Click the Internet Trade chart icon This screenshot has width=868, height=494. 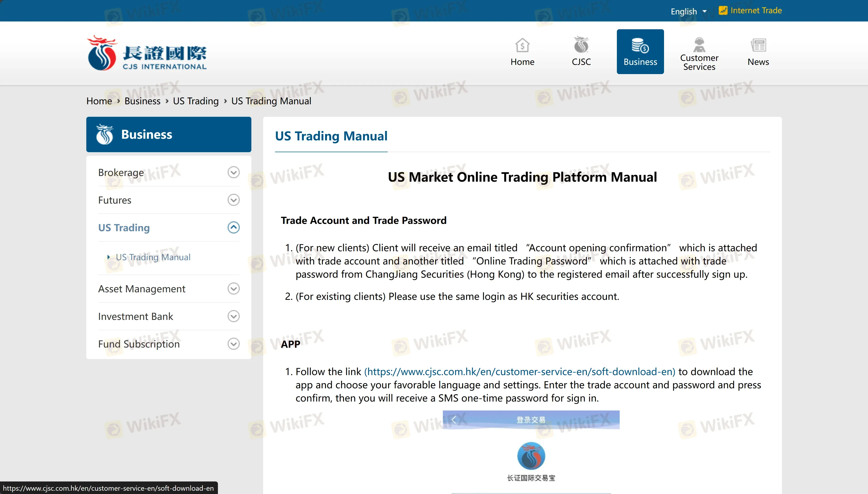723,11
